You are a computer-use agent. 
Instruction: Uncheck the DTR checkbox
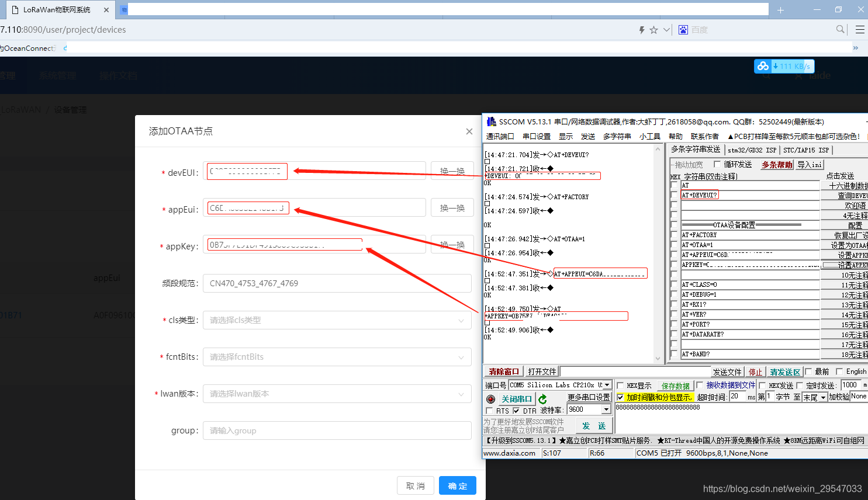(x=516, y=411)
